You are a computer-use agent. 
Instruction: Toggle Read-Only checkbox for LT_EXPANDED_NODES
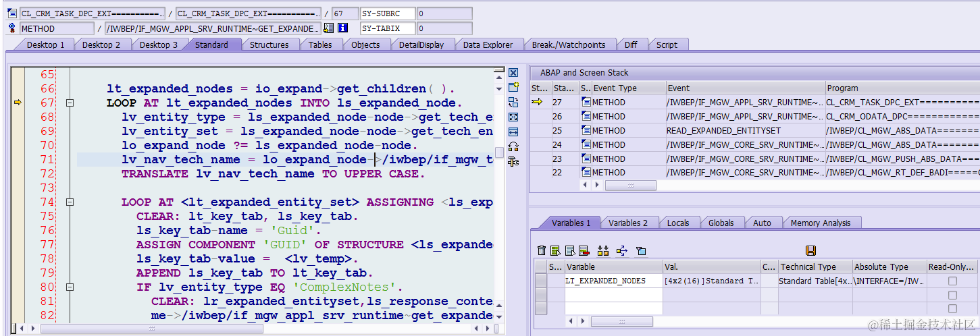(952, 281)
